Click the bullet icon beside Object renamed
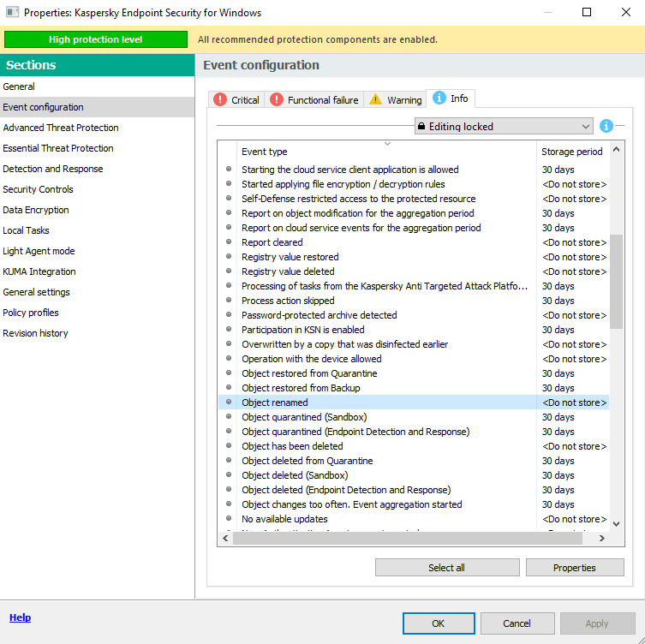645x644 pixels. tap(229, 402)
